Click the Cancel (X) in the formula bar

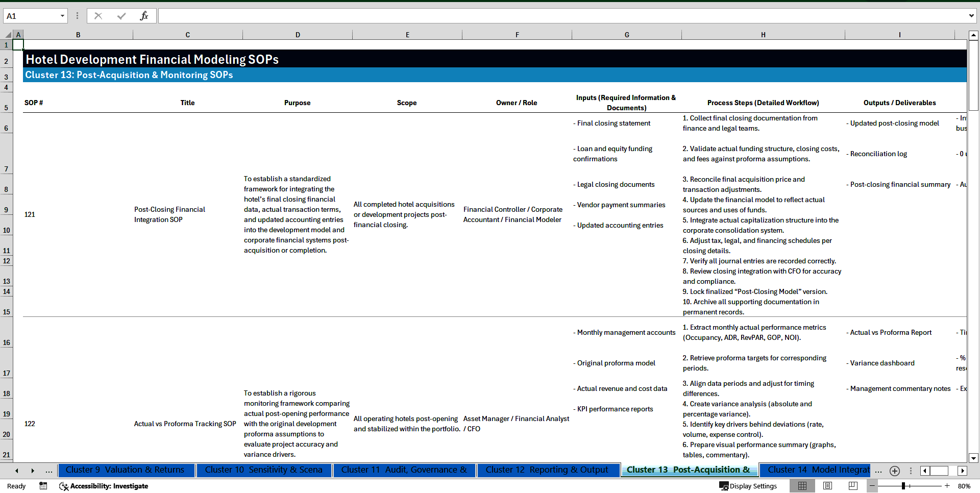tap(98, 16)
